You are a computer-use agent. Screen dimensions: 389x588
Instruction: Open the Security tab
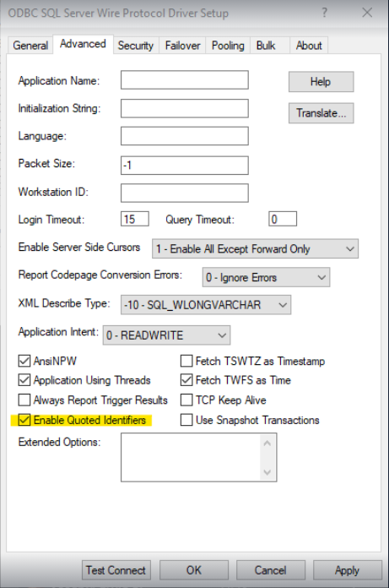point(136,46)
